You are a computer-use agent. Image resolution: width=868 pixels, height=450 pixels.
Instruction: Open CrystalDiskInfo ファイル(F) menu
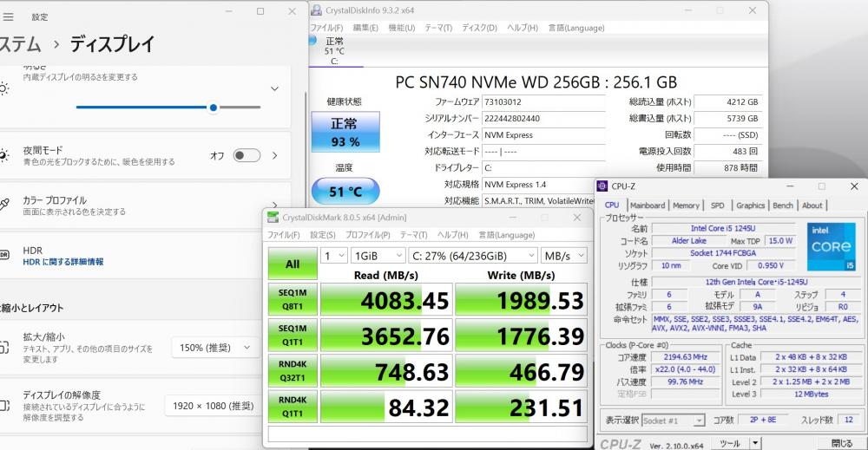pos(326,28)
